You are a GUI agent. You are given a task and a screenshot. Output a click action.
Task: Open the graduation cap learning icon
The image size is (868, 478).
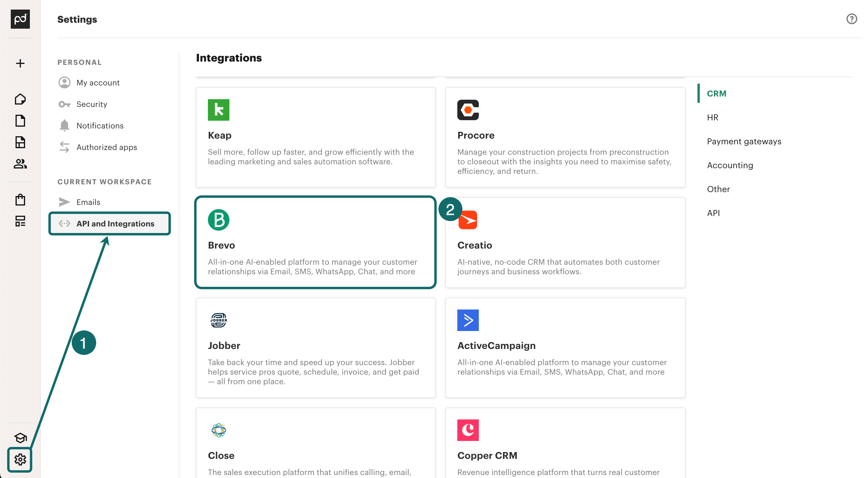20,438
